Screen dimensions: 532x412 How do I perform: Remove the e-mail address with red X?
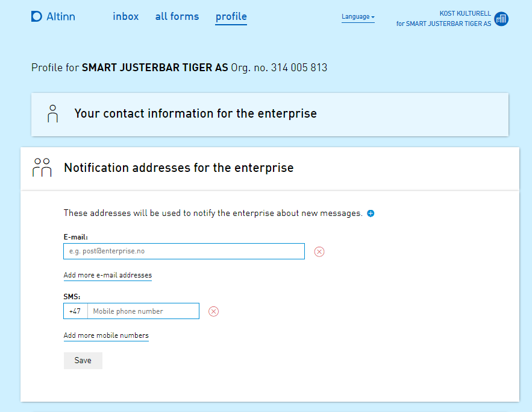point(319,252)
